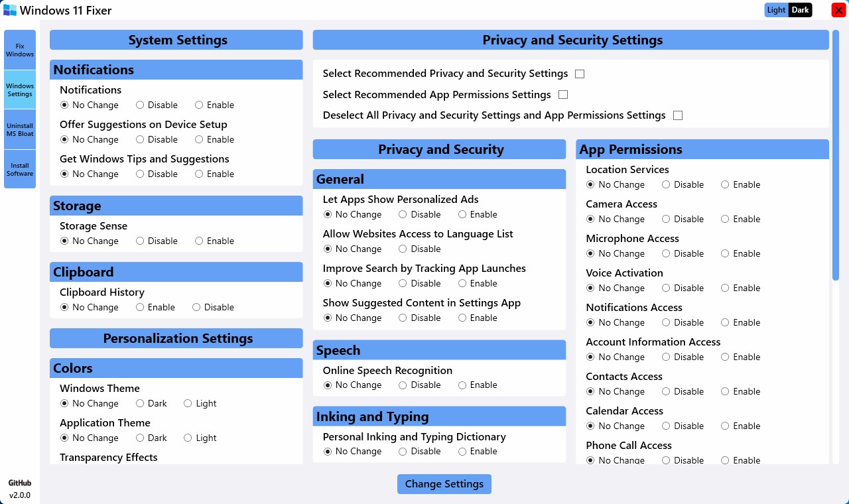Viewport: 849px width, 504px height.
Task: Set Windows Theme to Dark
Action: [x=140, y=403]
